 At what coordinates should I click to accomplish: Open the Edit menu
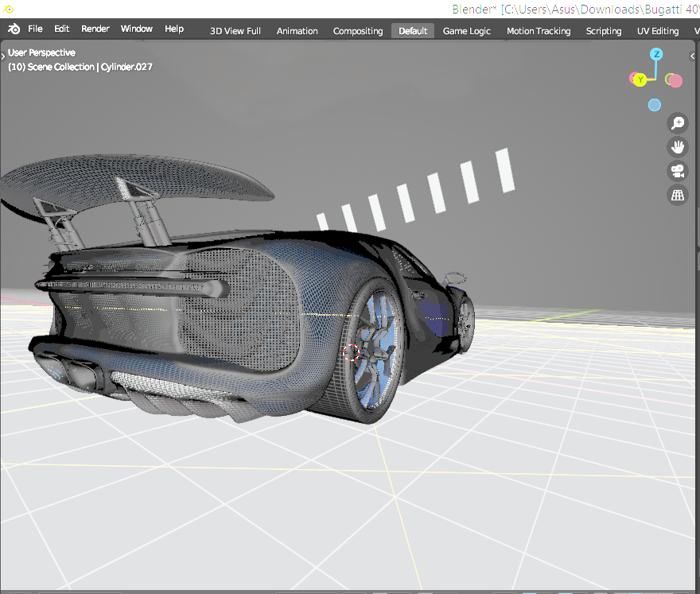click(62, 29)
